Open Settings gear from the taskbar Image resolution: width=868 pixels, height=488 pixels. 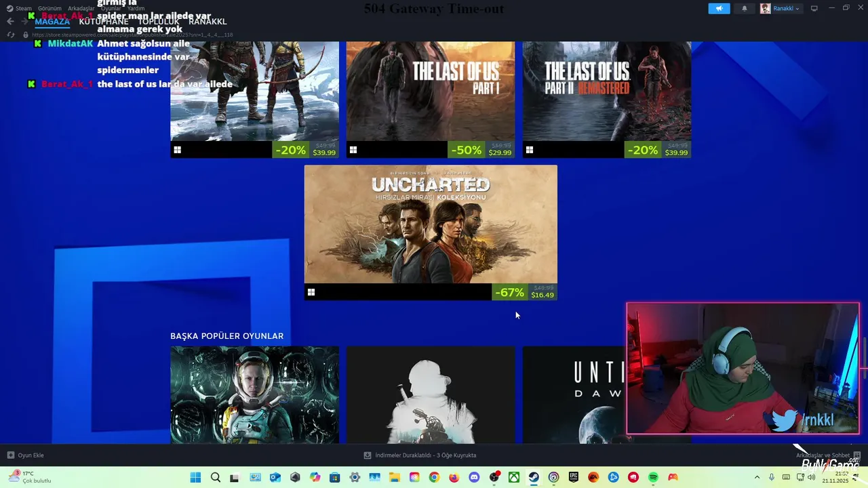[x=355, y=477]
